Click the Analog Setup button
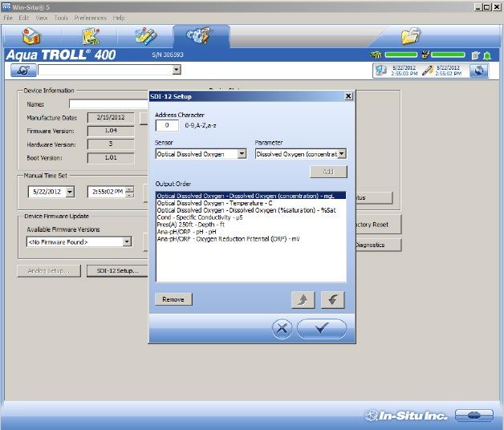Viewport: 504px width, 430px height. point(49,270)
